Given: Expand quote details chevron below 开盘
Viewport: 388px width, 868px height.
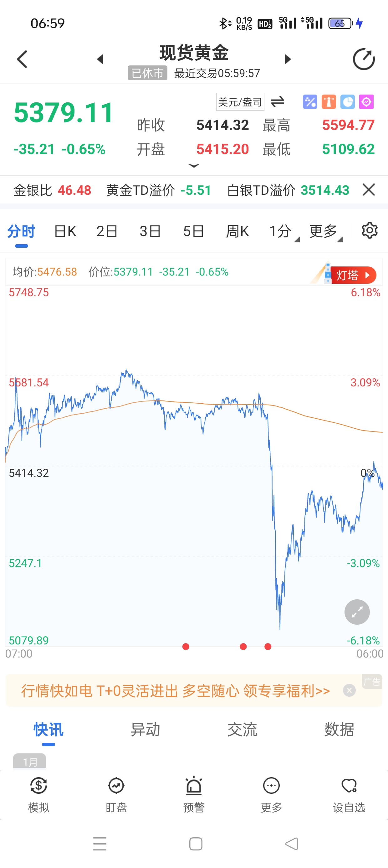Looking at the screenshot, I should point(194,166).
